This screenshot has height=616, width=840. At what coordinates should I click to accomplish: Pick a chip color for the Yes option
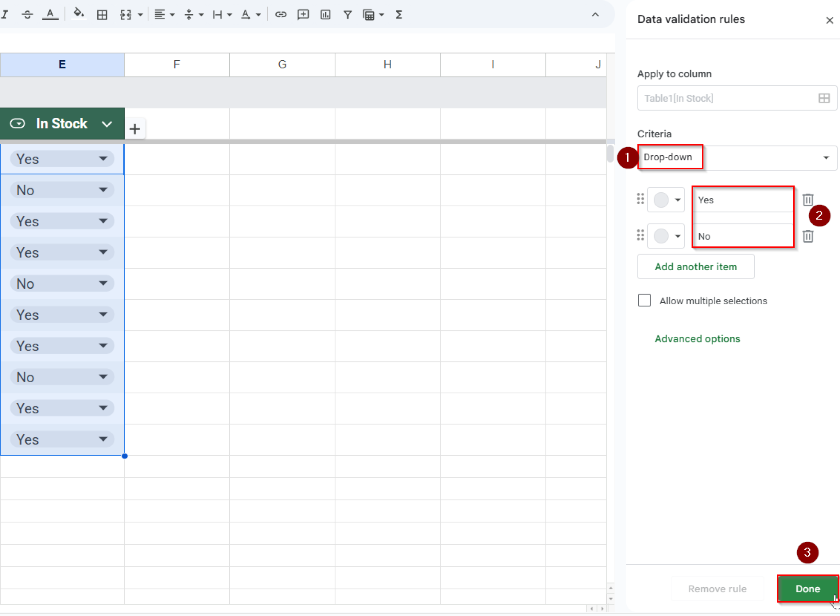tap(666, 200)
